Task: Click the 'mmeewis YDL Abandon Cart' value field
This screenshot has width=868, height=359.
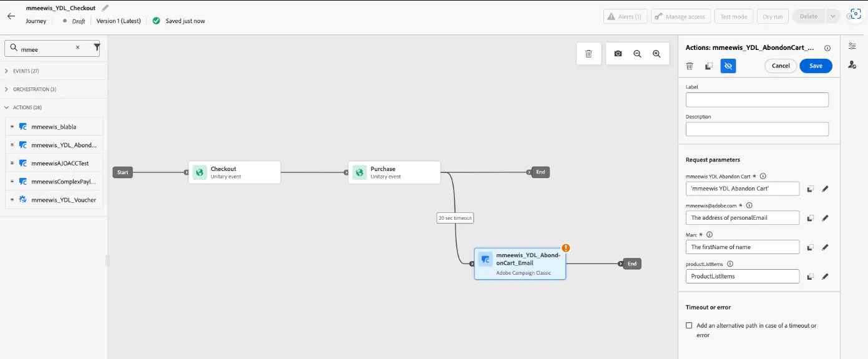Action: click(743, 189)
